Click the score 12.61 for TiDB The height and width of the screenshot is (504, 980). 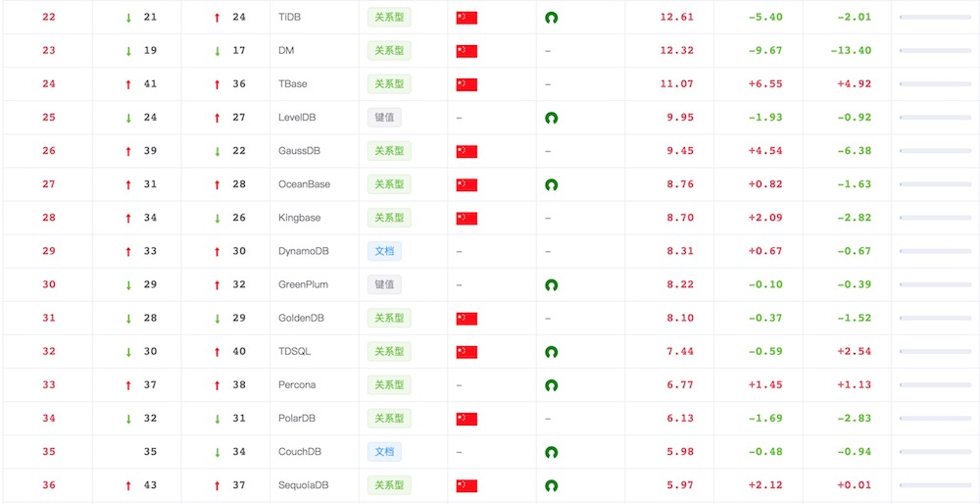(677, 18)
